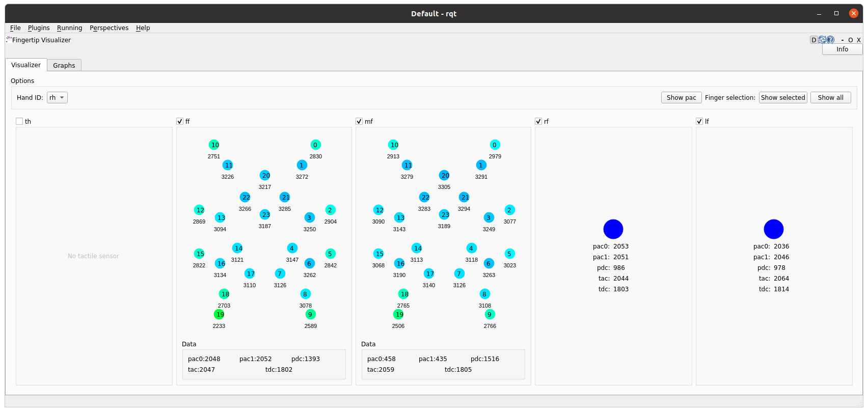868x412 pixels.
Task: Click the reload plugin arrows icon
Action: click(822, 40)
